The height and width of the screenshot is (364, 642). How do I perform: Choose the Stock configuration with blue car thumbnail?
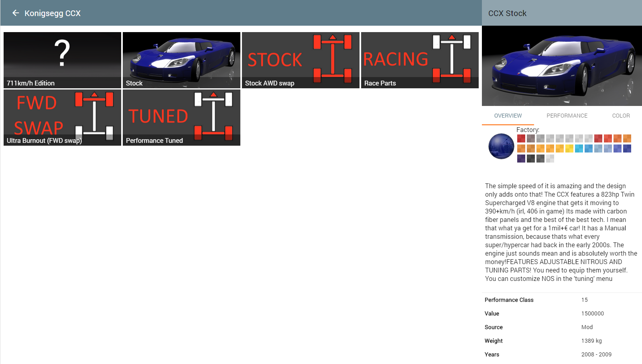click(181, 60)
